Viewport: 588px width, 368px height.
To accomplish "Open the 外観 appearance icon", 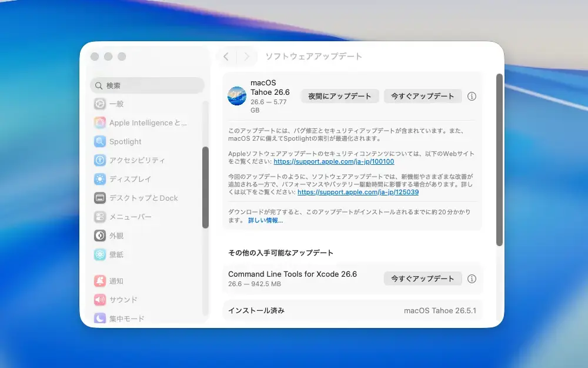I will point(100,236).
